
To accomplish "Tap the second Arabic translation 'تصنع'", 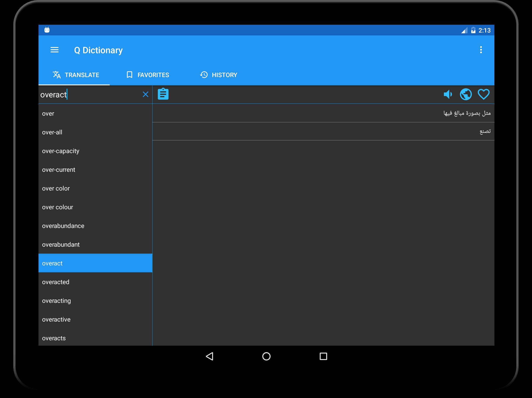I will pyautogui.click(x=323, y=131).
